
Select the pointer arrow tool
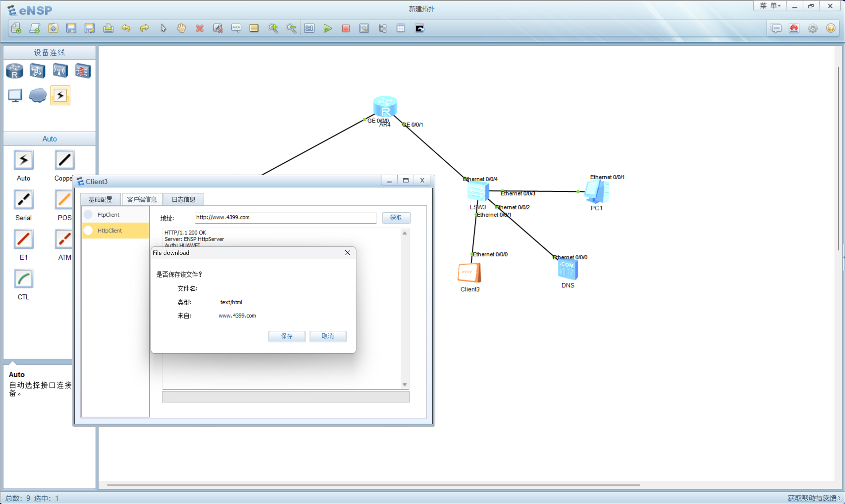click(163, 28)
